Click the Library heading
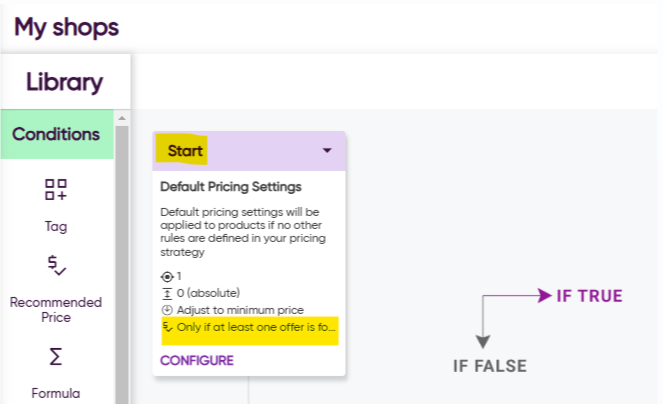Image resolution: width=667 pixels, height=408 pixels. [x=65, y=82]
